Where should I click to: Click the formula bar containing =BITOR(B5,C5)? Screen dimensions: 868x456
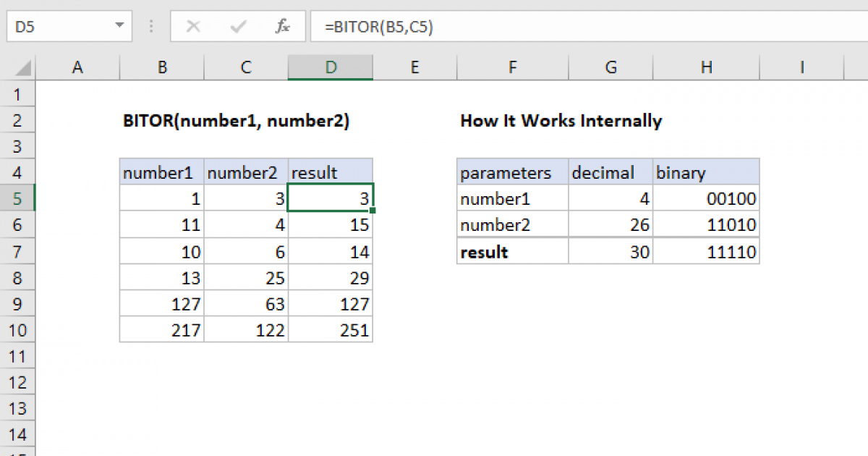click(579, 27)
